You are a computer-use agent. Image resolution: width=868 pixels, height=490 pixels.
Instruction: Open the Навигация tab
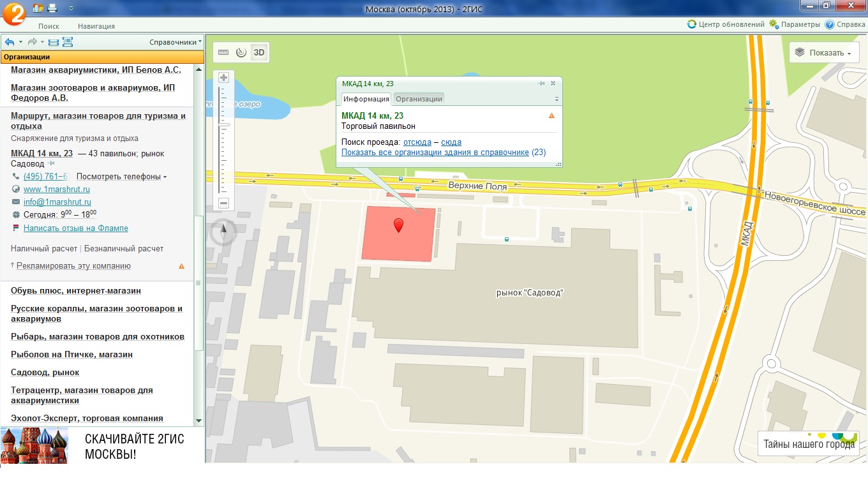(96, 26)
